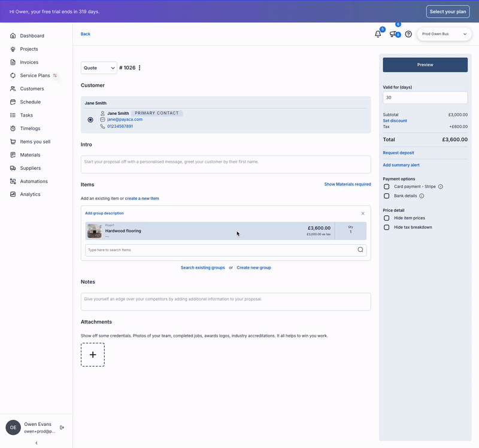The image size is (479, 448).
Task: Select Jane Smith primary contact radio button
Action: pyautogui.click(x=90, y=120)
